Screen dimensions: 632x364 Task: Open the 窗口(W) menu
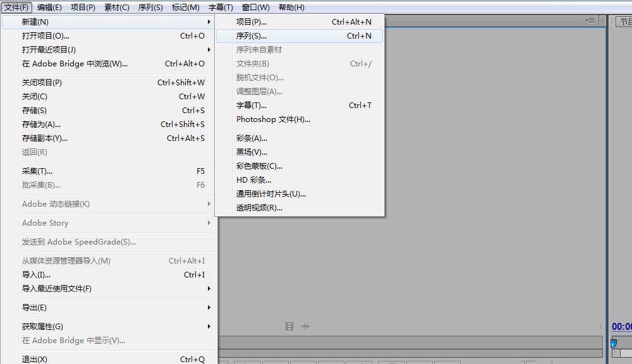coord(255,7)
